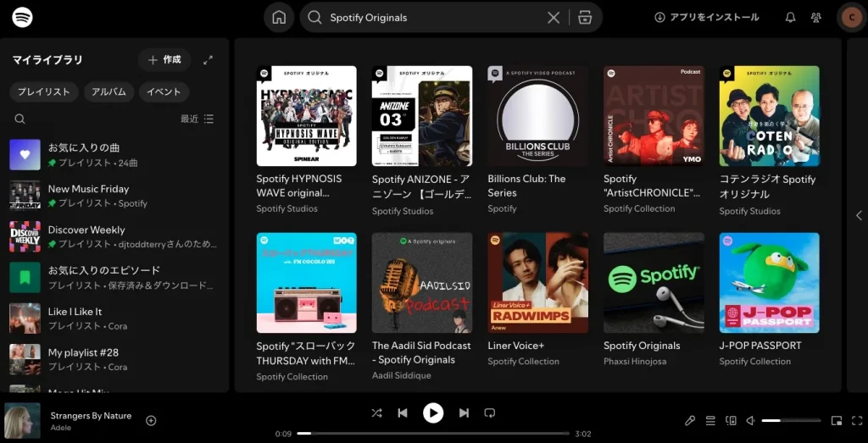Go to Home via house icon
The image size is (868, 443).
point(279,18)
